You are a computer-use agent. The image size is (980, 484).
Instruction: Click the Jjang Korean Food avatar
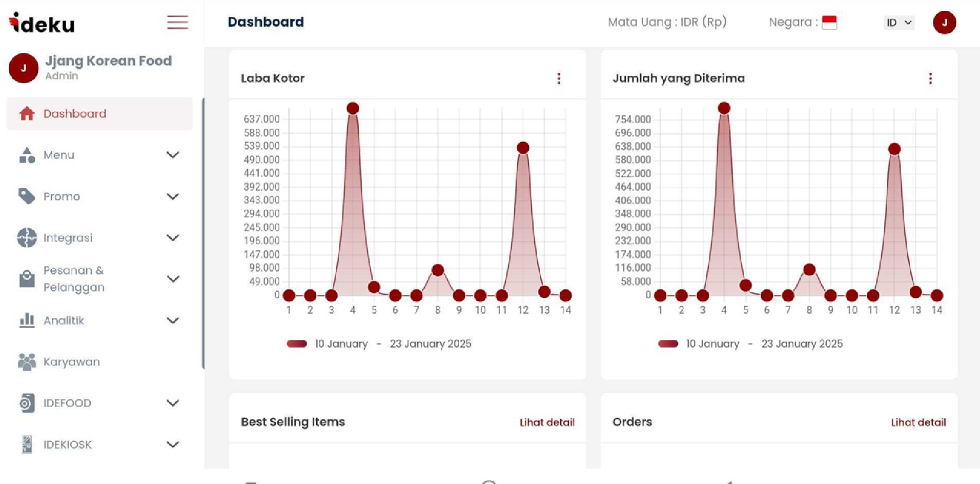click(x=24, y=68)
